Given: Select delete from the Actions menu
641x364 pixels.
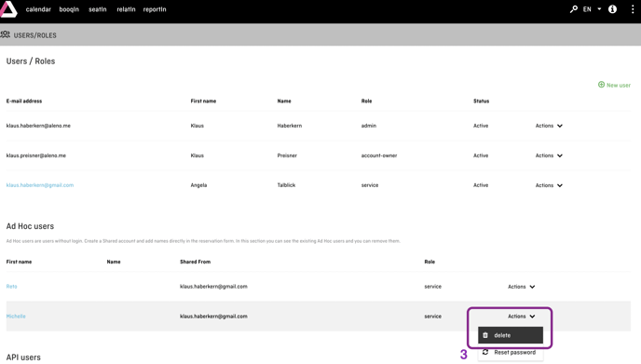Looking at the screenshot, I should click(511, 335).
